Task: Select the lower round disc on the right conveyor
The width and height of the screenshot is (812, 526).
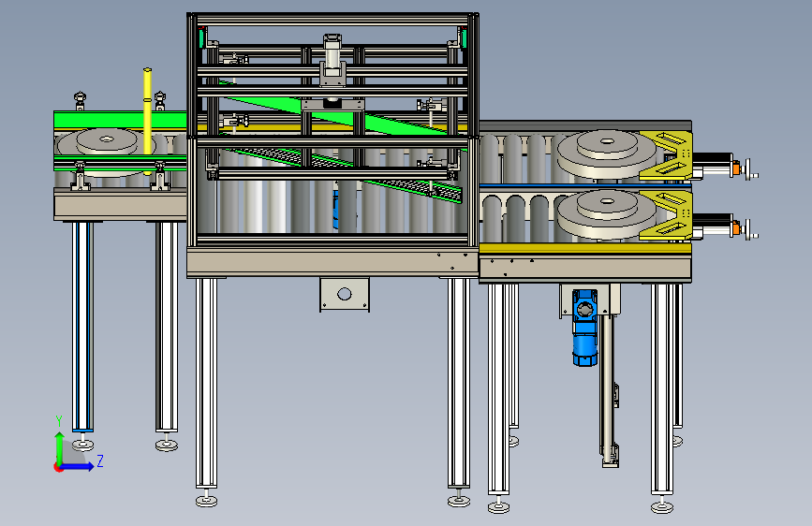Action: pyautogui.click(x=607, y=212)
